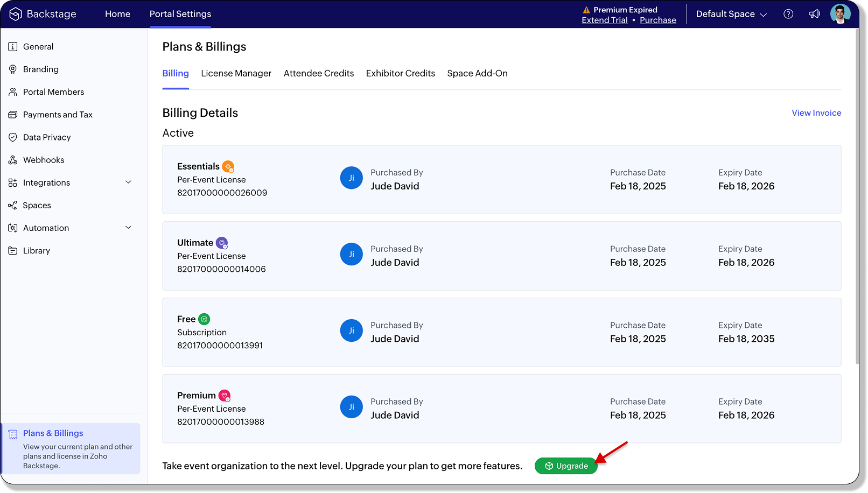Screen dimensions: 868x493
Task: Click the Premium plan badge icon
Action: (225, 396)
